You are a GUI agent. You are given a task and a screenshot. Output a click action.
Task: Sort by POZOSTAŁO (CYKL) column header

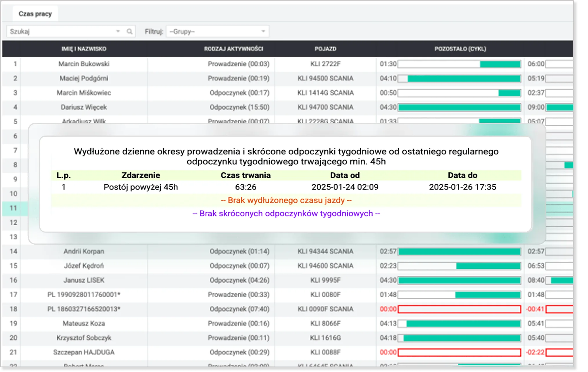point(460,49)
